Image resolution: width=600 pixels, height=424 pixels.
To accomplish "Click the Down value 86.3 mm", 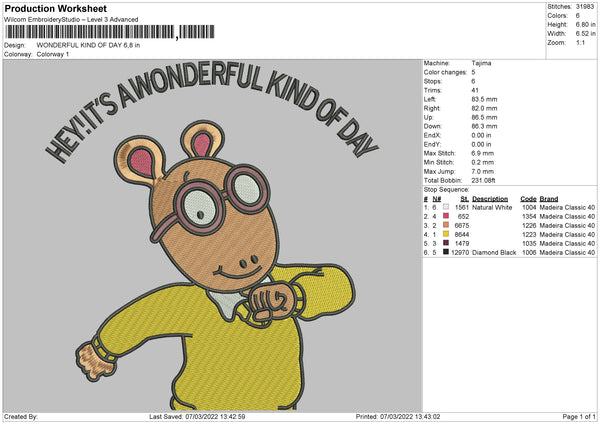I will coord(484,126).
